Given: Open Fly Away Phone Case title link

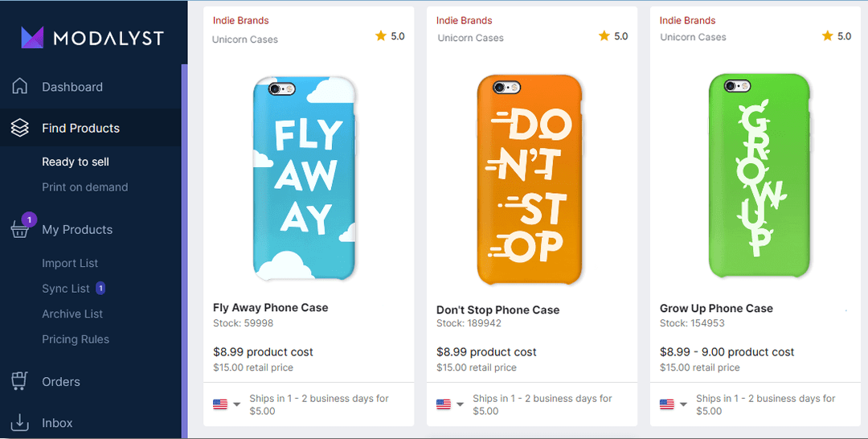Looking at the screenshot, I should coord(271,307).
